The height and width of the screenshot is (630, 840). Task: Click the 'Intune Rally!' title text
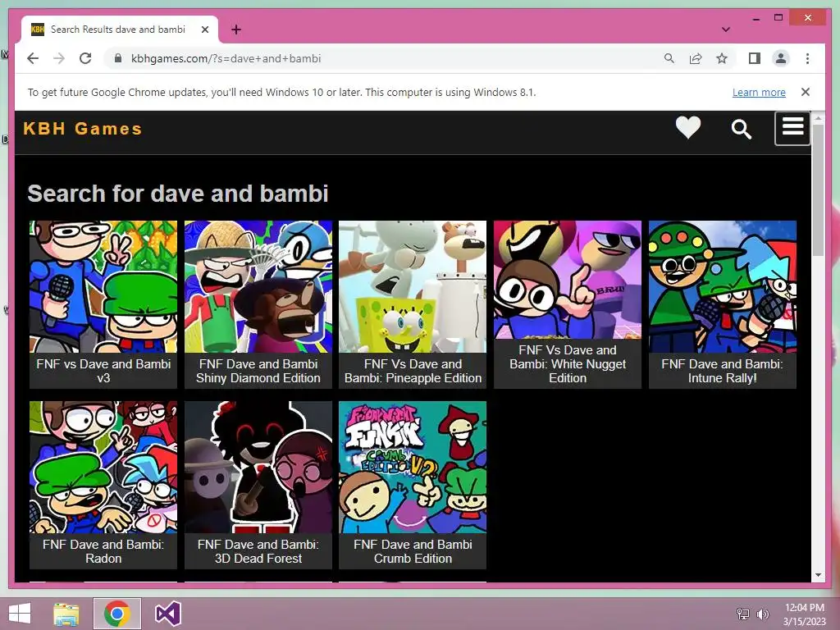[722, 378]
